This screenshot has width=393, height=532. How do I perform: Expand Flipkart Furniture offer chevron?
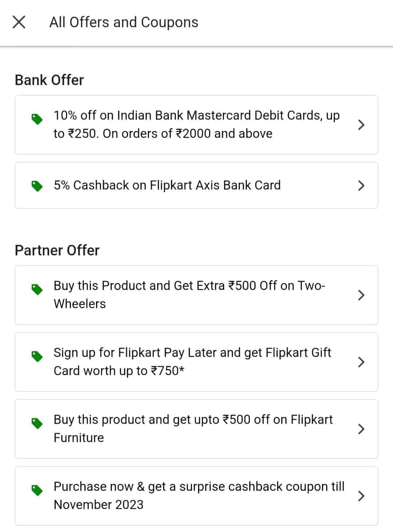click(x=361, y=429)
